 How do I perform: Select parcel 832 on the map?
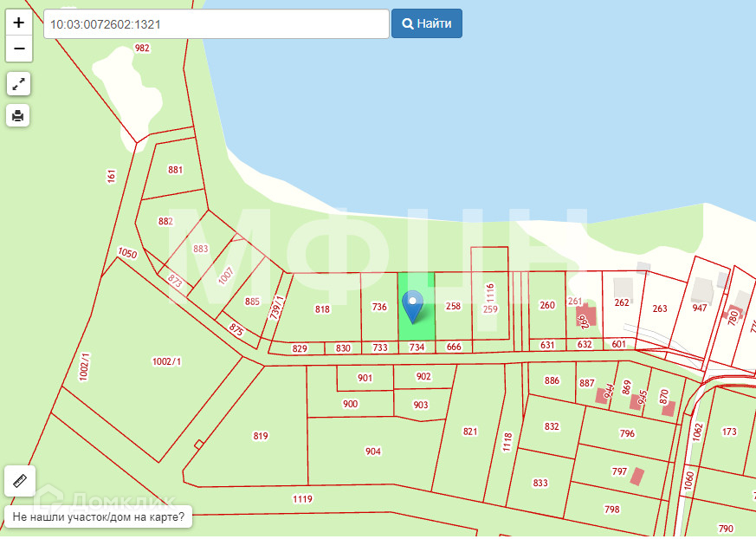552,426
